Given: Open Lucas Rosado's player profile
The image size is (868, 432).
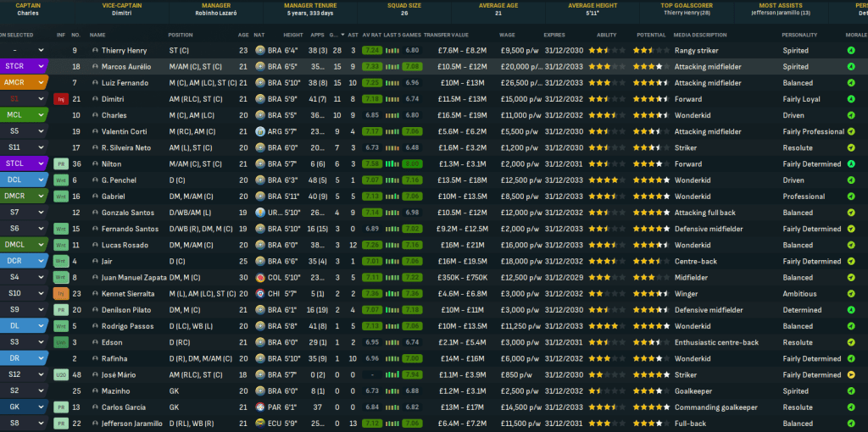Looking at the screenshot, I should coord(125,245).
